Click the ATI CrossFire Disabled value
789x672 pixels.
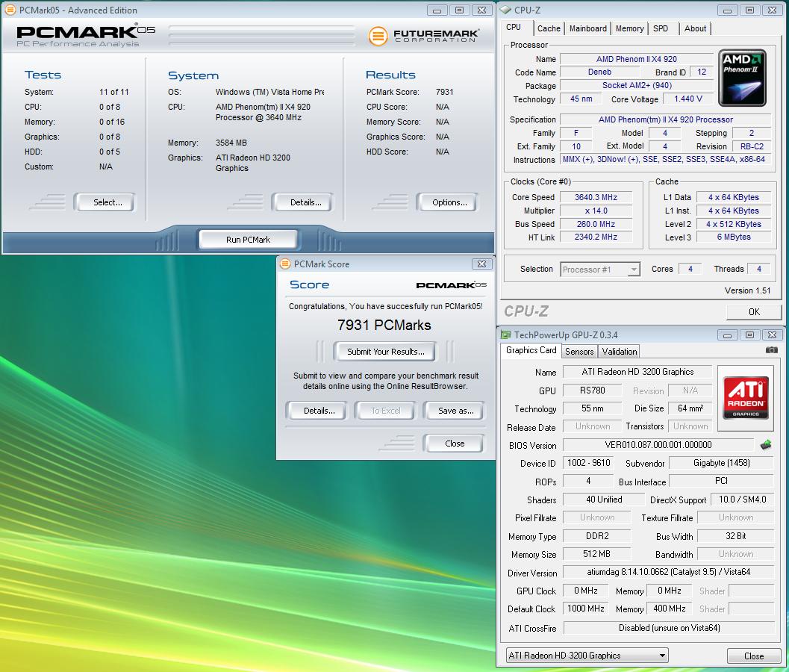(x=669, y=628)
